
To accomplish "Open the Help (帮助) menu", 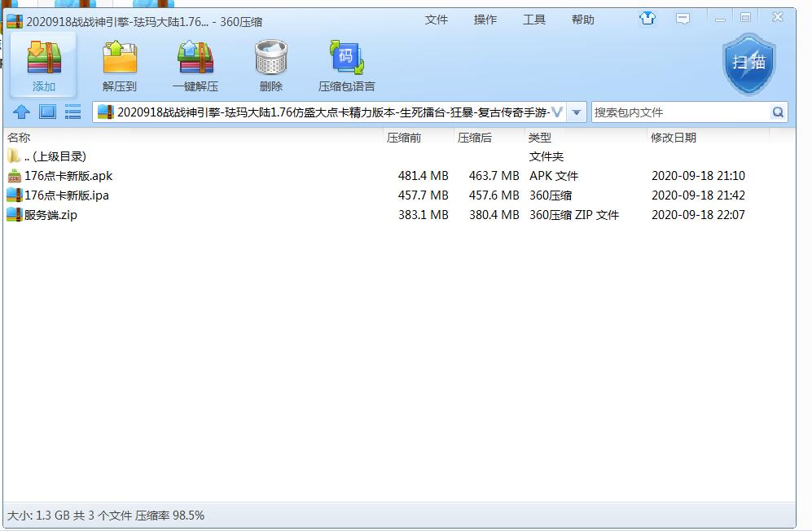I will 583,20.
